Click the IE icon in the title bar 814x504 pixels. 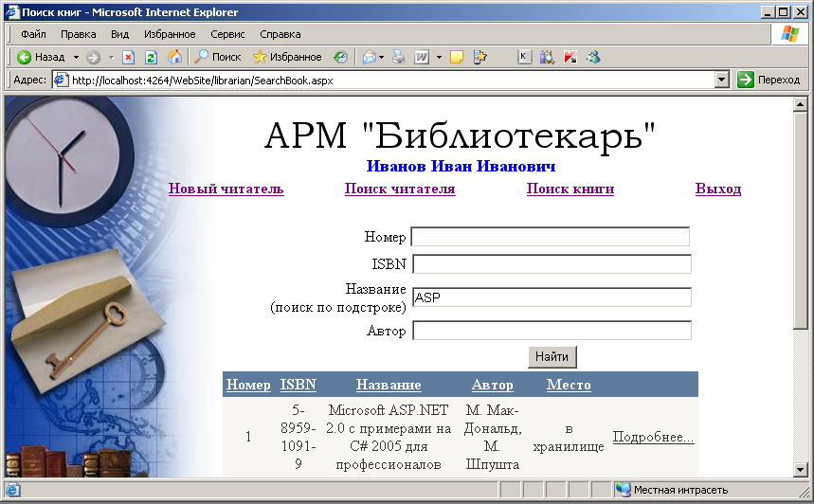pos(12,12)
